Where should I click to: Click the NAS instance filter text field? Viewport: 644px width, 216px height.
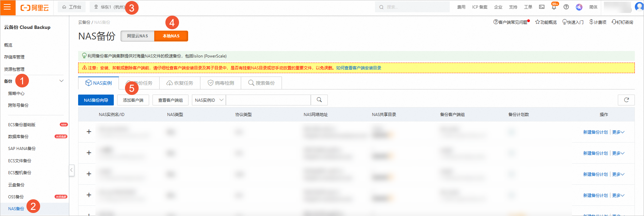click(268, 100)
